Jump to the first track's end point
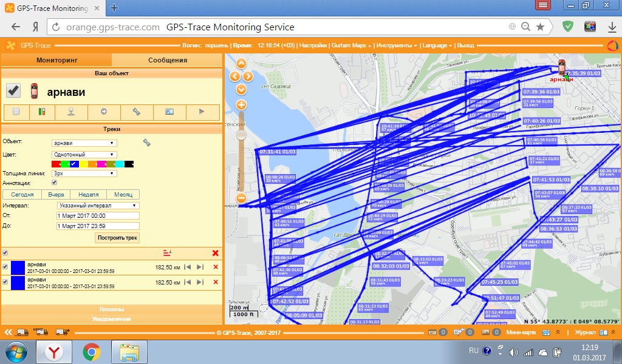622x364 pixels. pos(200,267)
